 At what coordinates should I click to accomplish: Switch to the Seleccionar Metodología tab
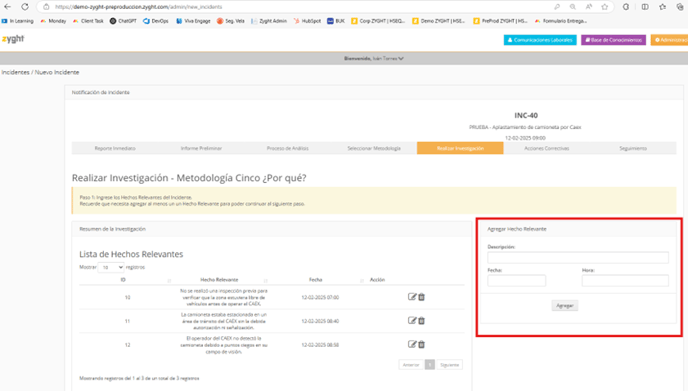click(374, 148)
